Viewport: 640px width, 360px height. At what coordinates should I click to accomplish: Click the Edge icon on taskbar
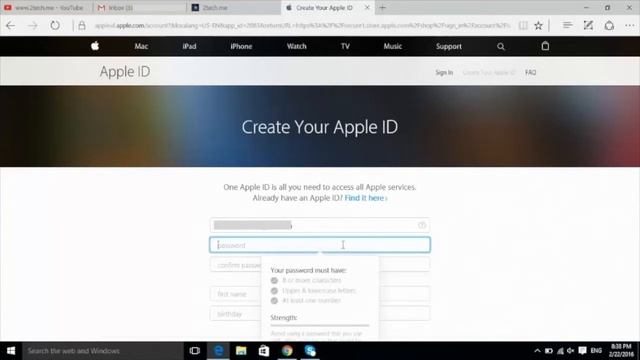pos(218,351)
